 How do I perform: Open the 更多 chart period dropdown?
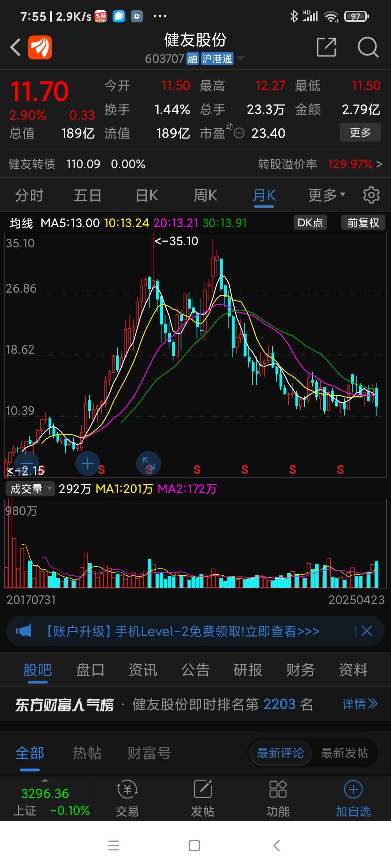pos(327,195)
